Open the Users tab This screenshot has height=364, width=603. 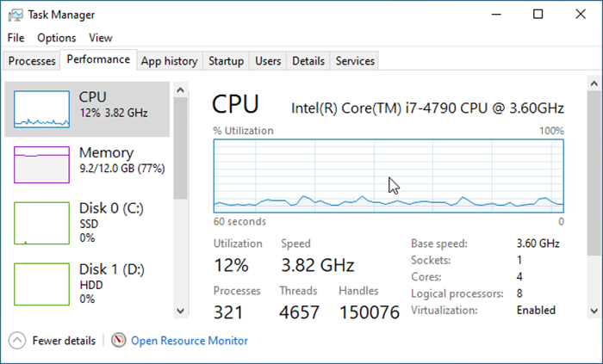pos(268,60)
